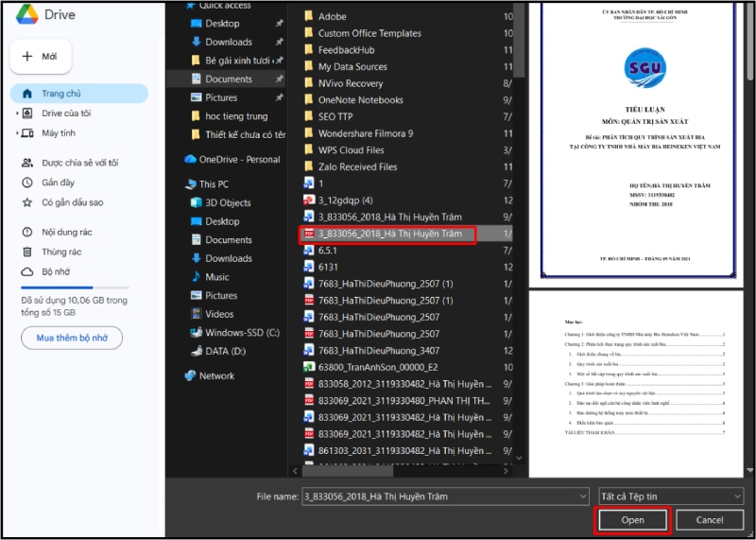756x540 pixels.
Task: Click Windows-SSD (C:) drive icon
Action: (x=197, y=333)
